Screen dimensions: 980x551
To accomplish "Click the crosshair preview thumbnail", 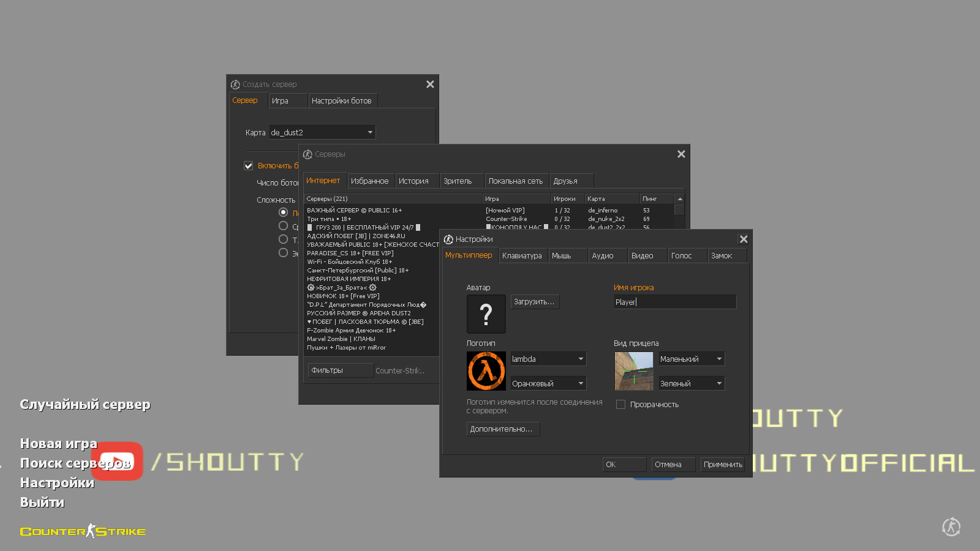I will tap(633, 371).
